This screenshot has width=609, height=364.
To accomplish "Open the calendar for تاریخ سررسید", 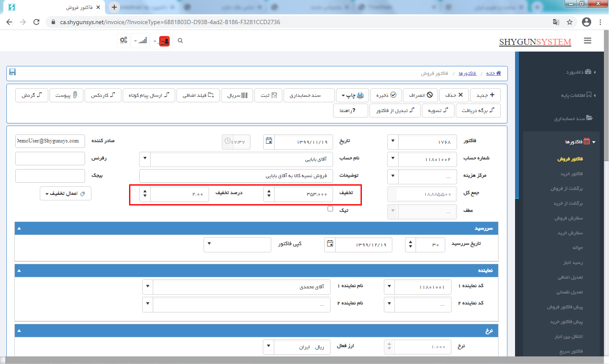I will (329, 244).
